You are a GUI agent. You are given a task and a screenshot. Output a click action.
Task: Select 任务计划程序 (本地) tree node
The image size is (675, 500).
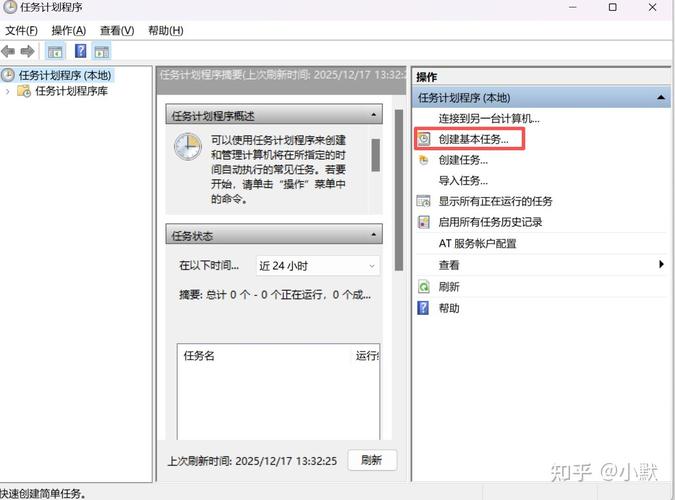click(x=65, y=75)
